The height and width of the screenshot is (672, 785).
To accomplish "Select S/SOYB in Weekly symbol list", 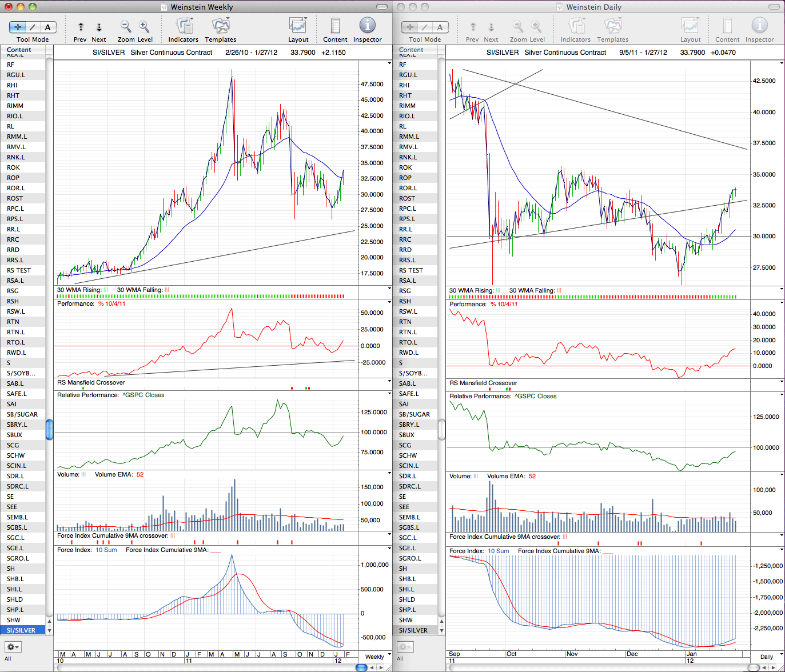I will tap(23, 373).
